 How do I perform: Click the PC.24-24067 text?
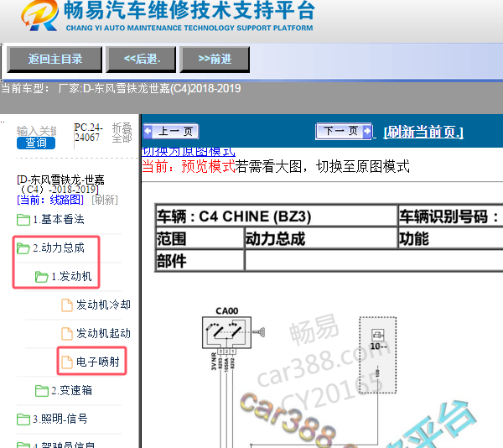tap(88, 133)
